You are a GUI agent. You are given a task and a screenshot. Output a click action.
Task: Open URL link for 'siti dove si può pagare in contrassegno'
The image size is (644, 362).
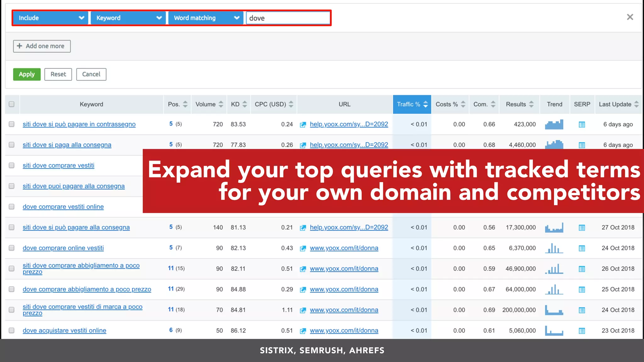(x=349, y=124)
